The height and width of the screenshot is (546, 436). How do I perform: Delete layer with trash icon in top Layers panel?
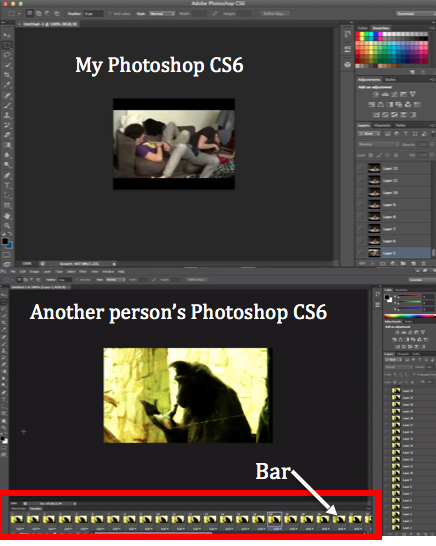(423, 264)
